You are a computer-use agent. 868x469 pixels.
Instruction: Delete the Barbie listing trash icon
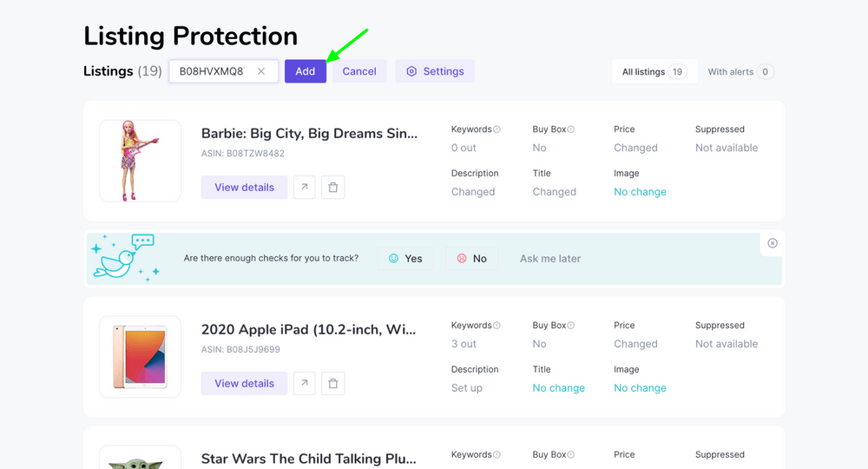point(332,187)
